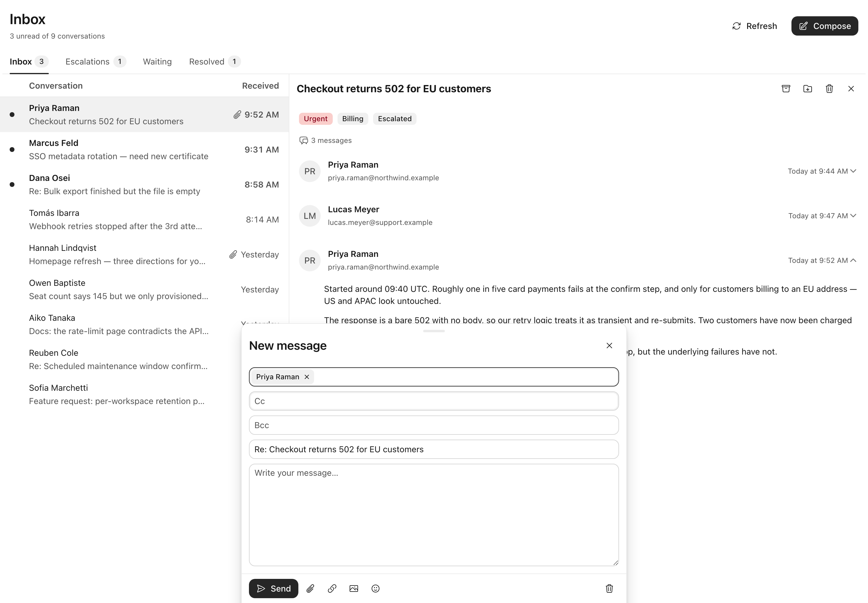Open the Resolved tab
This screenshot has width=868, height=603.
click(215, 62)
